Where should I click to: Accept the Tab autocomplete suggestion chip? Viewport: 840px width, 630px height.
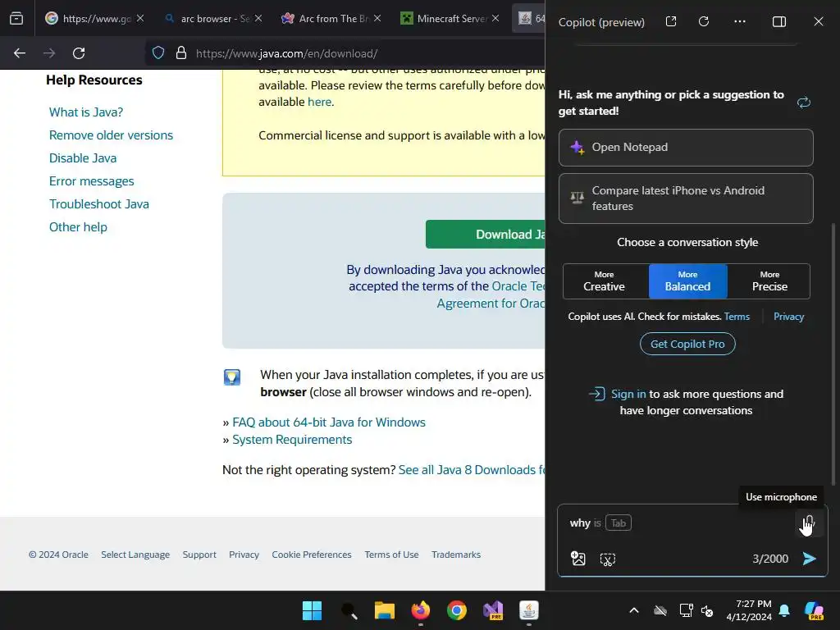tap(619, 523)
